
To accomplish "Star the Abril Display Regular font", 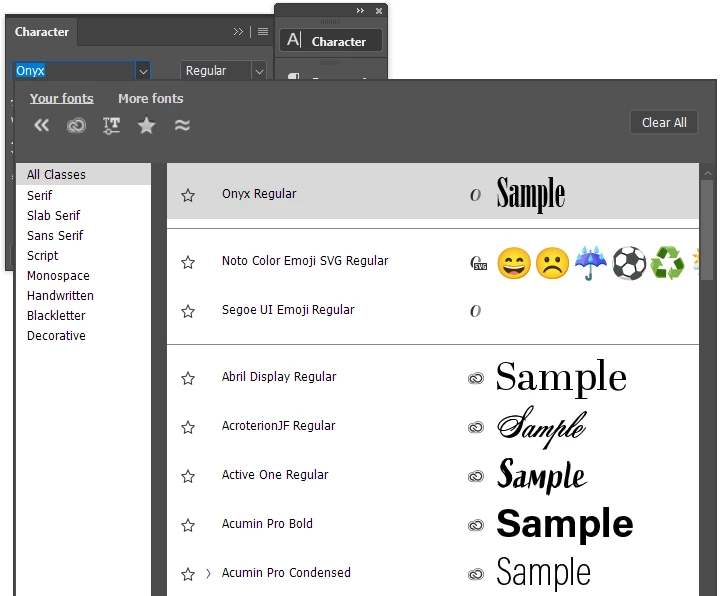I will 188,378.
